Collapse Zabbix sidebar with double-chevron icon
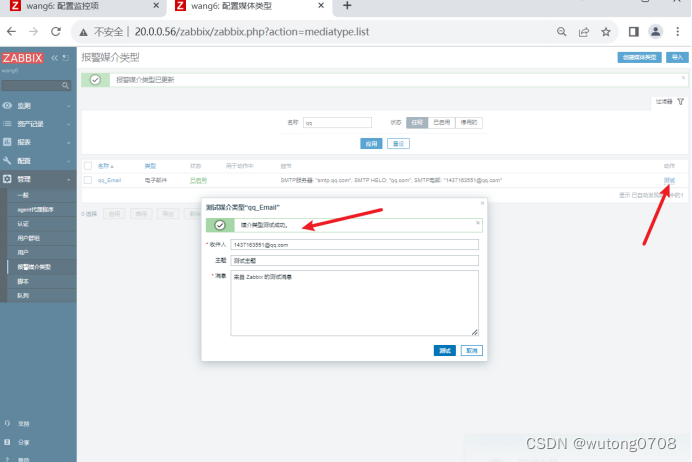The height and width of the screenshot is (462, 692). tap(54, 58)
